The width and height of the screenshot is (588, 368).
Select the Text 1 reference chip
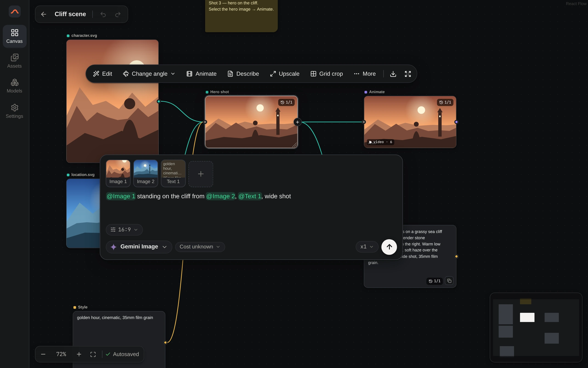click(173, 173)
